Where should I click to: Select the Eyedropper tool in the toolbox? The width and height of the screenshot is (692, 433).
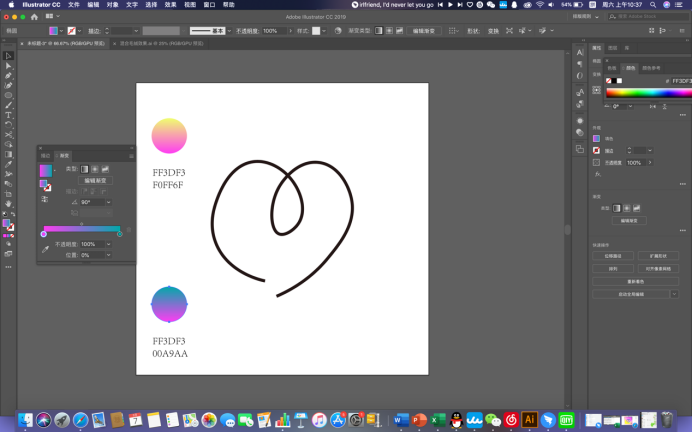click(x=8, y=164)
